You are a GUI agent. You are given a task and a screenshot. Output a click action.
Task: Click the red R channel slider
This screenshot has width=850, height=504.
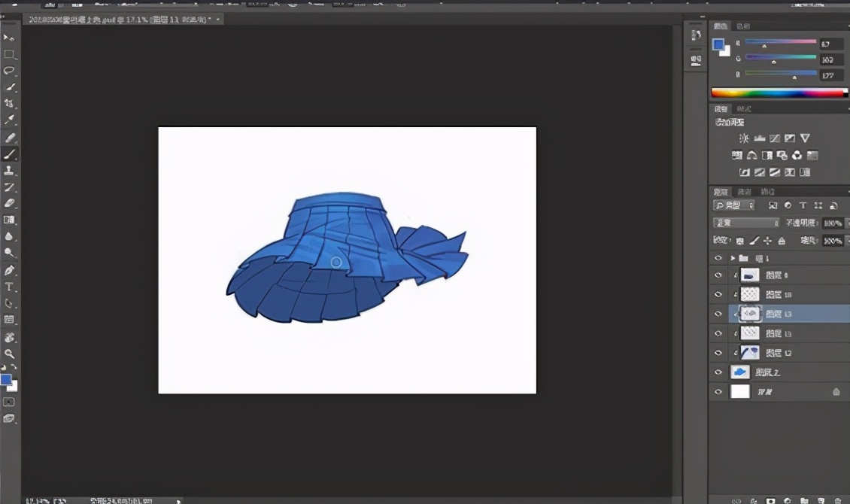pyautogui.click(x=780, y=43)
